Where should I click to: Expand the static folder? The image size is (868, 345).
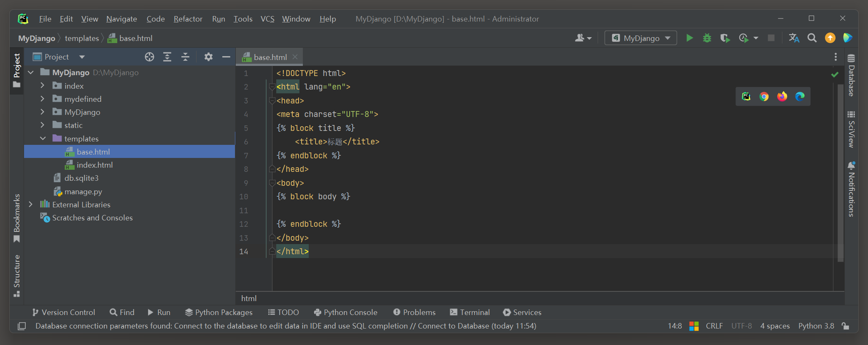pos(42,125)
